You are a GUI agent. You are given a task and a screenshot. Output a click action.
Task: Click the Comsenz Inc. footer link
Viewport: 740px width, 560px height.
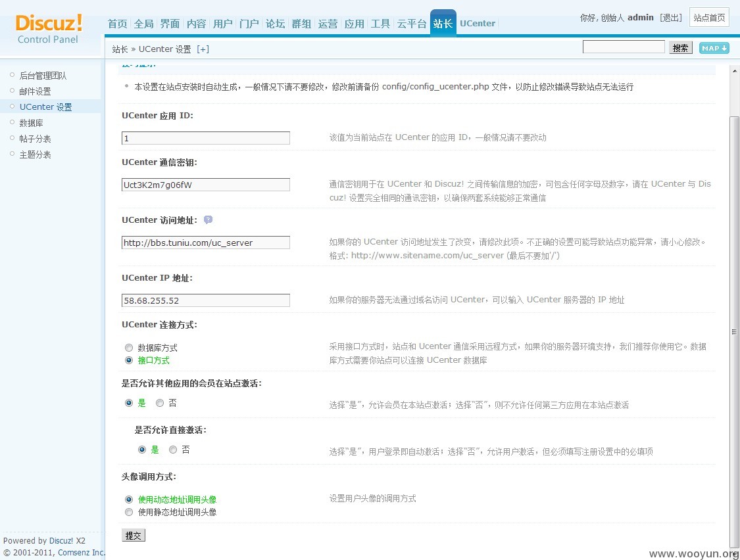tap(81, 553)
